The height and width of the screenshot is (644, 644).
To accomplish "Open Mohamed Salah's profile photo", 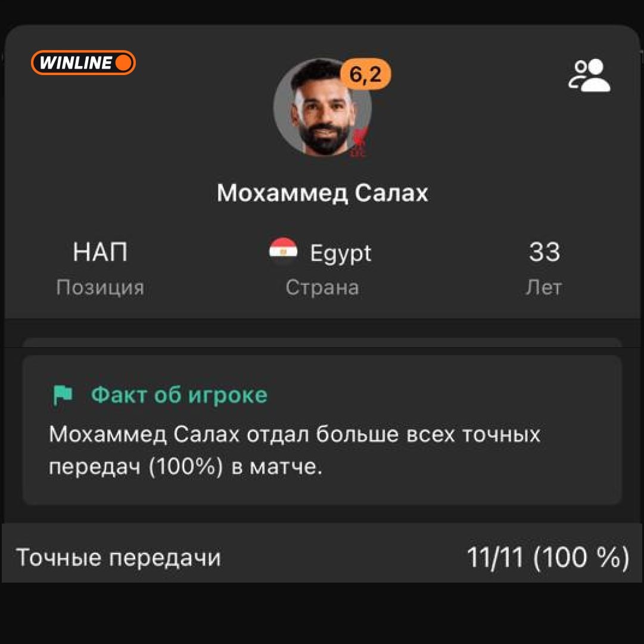I will coord(322,108).
